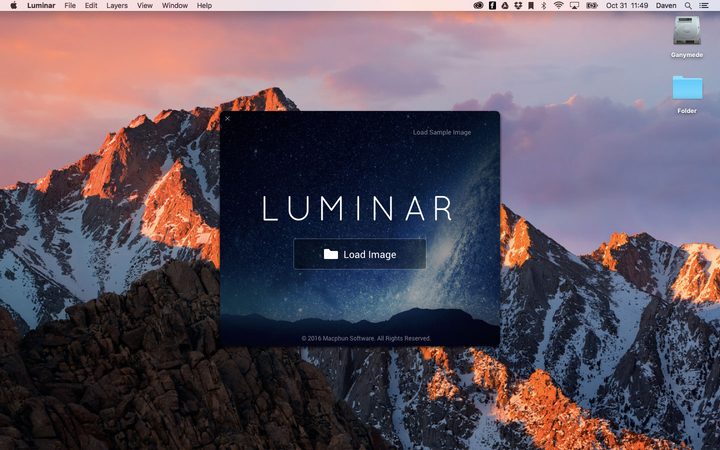
Task: Open the AirPlay display menu
Action: click(574, 6)
